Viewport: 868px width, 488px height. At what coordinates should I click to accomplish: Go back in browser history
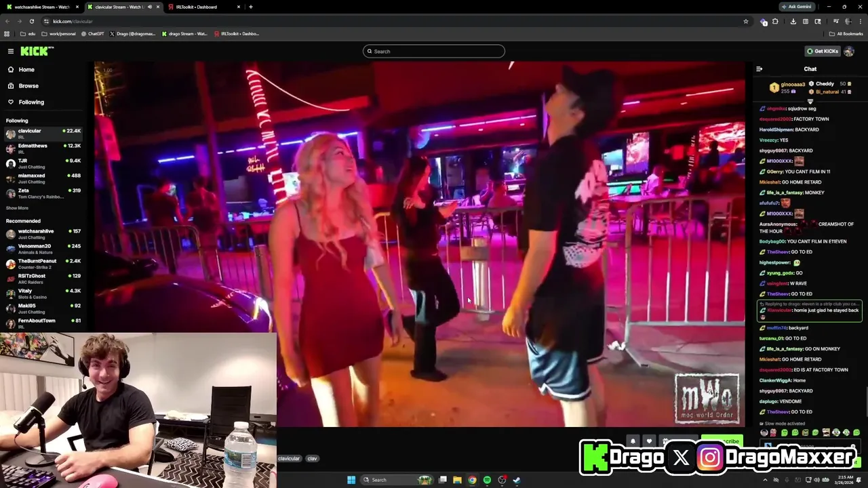pyautogui.click(x=7, y=21)
